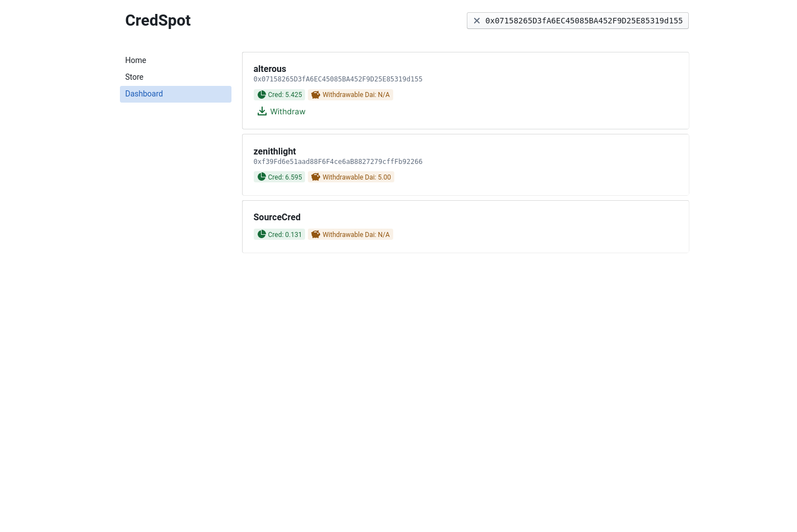The height and width of the screenshot is (532, 797).
Task: Click the SourceCred name heading
Action: (277, 217)
